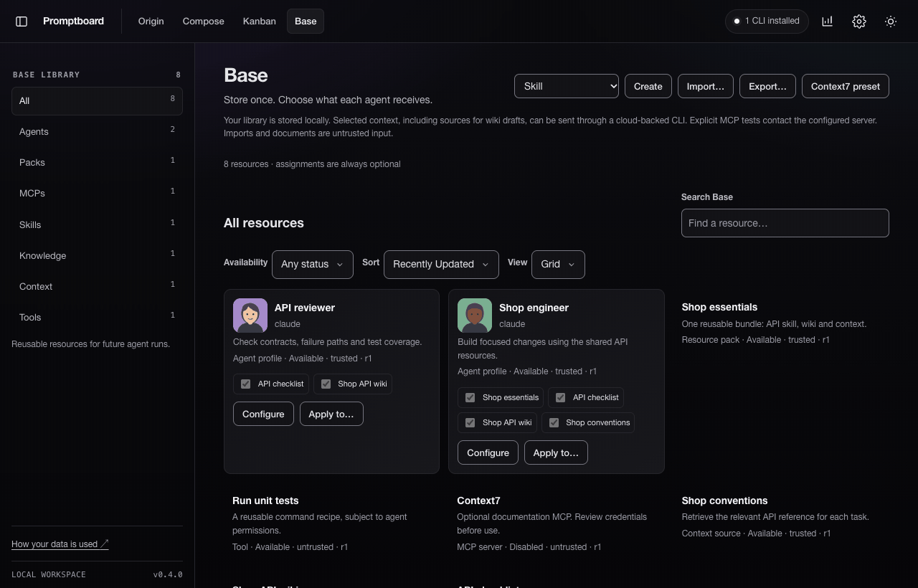Toggle Shop API wiki for API reviewer
Viewport: 918px width, 588px height.
326,384
